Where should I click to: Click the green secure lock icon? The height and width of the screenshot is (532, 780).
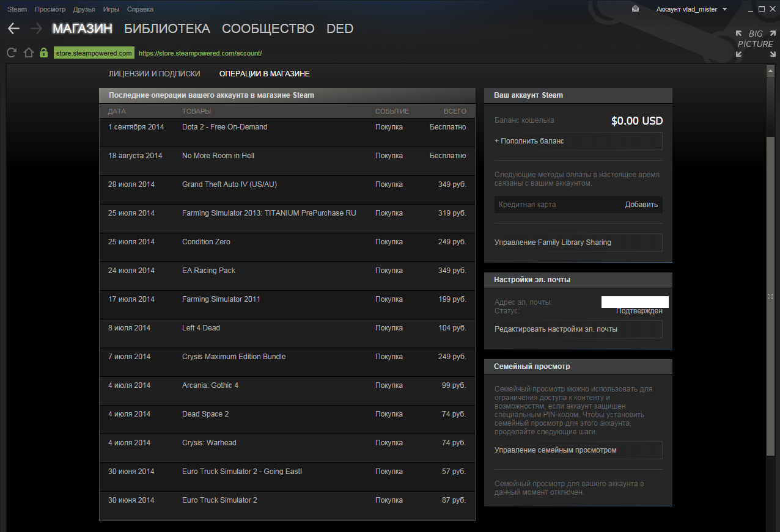[43, 53]
